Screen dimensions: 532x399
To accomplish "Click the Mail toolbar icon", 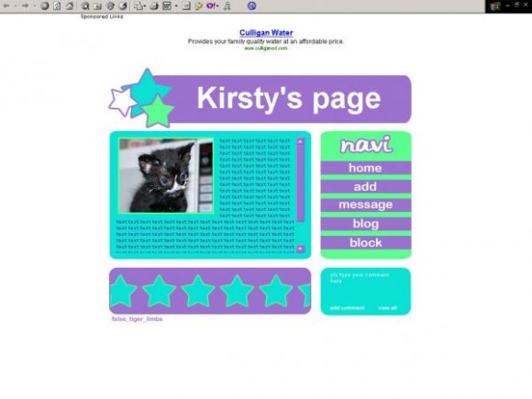I will click(138, 6).
